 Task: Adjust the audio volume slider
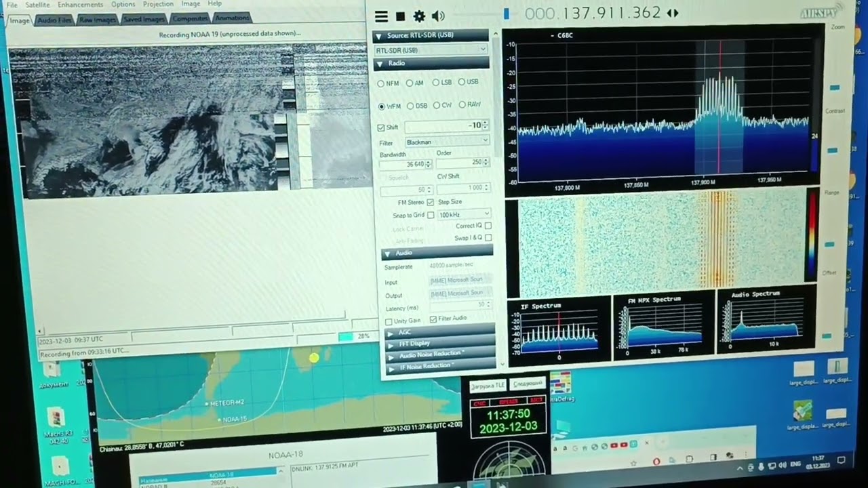[x=506, y=14]
